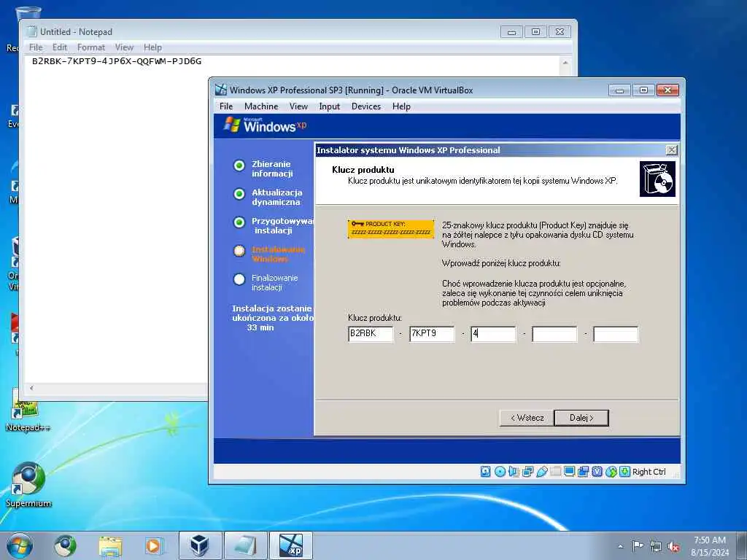
Task: Open Windows Explorer from the taskbar
Action: [x=110, y=545]
